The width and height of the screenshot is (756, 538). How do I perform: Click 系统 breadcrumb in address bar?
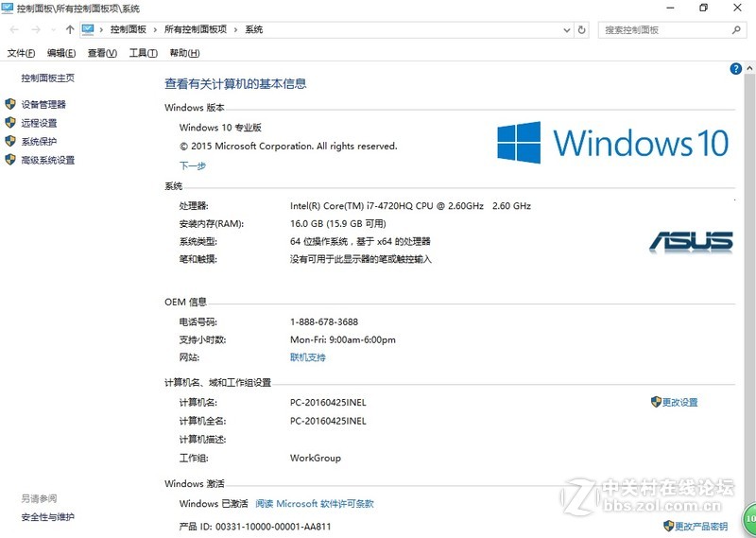[254, 29]
